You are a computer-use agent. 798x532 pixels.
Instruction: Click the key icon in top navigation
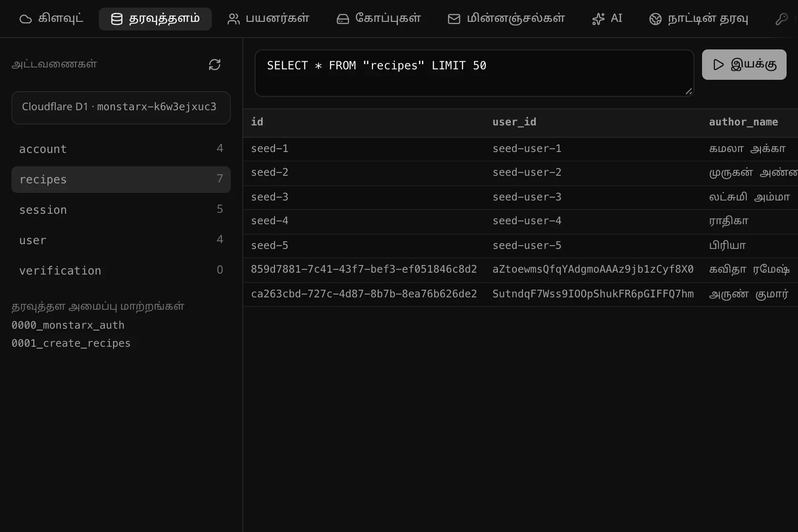click(x=781, y=19)
